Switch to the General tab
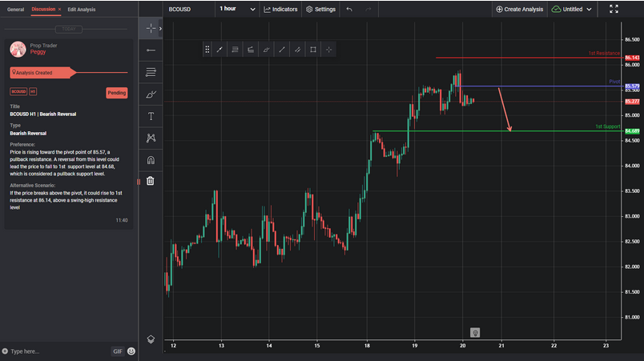This screenshot has width=644, height=361. 15,10
